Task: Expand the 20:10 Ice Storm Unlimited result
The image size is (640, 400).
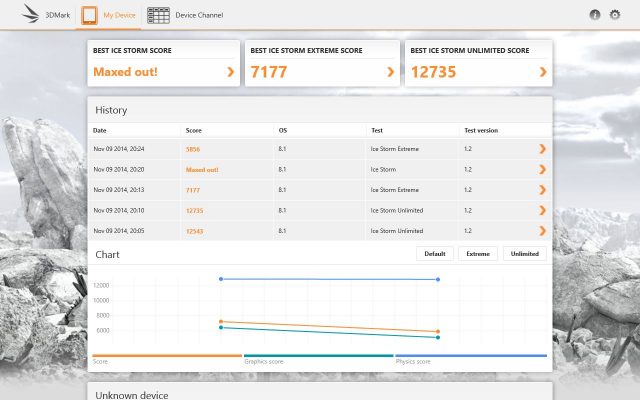Action: coord(542,210)
